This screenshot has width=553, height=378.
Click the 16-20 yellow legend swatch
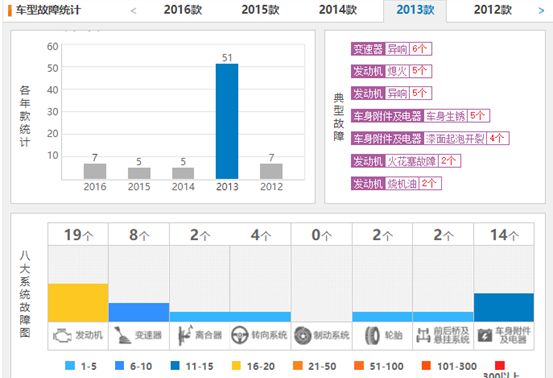pyautogui.click(x=236, y=366)
